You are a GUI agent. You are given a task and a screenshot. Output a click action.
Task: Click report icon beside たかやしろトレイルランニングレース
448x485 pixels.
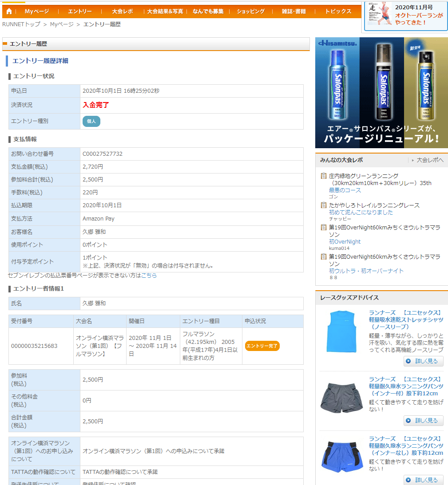point(324,205)
